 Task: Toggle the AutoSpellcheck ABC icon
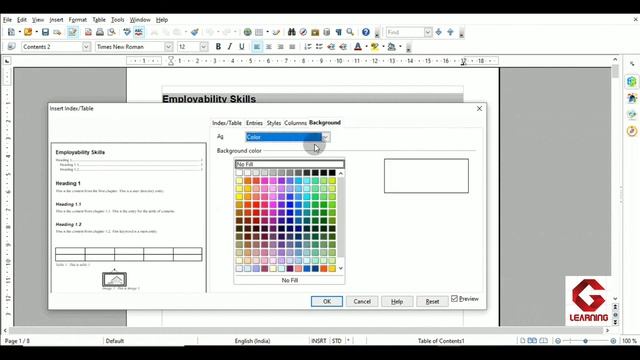139,32
